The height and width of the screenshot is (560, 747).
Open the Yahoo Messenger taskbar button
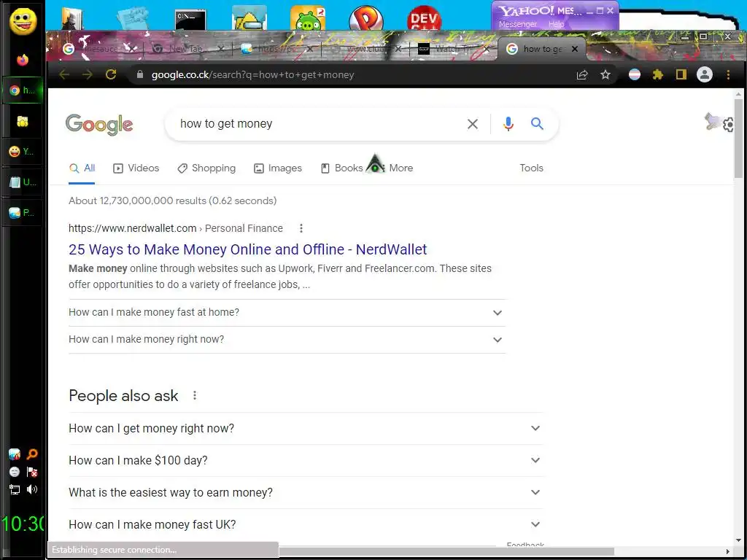23,152
